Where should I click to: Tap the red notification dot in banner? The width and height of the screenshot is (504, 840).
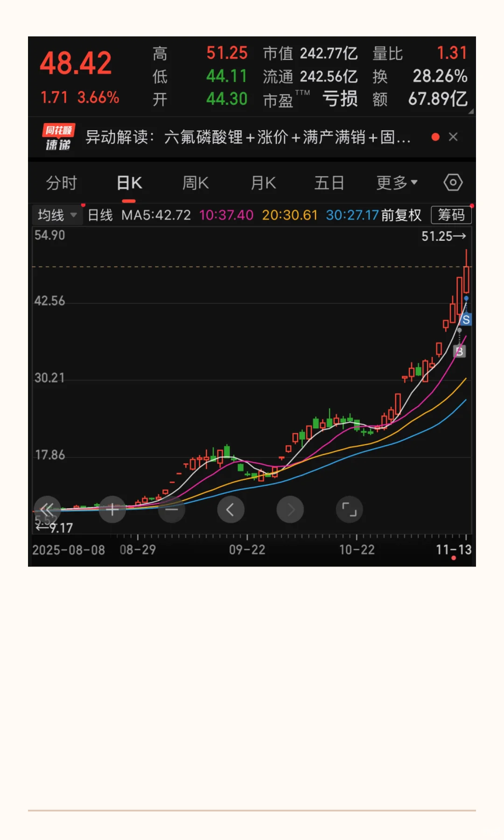(435, 137)
